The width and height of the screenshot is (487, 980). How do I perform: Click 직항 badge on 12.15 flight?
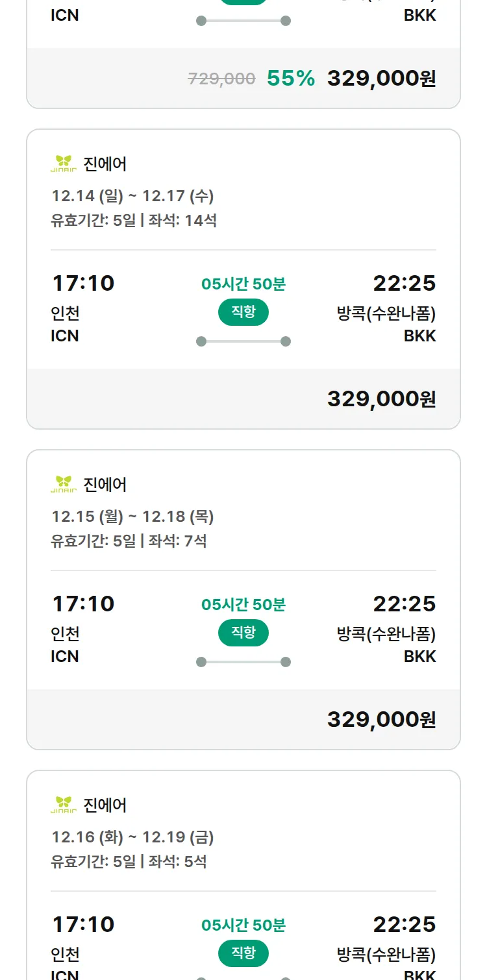pos(243,633)
